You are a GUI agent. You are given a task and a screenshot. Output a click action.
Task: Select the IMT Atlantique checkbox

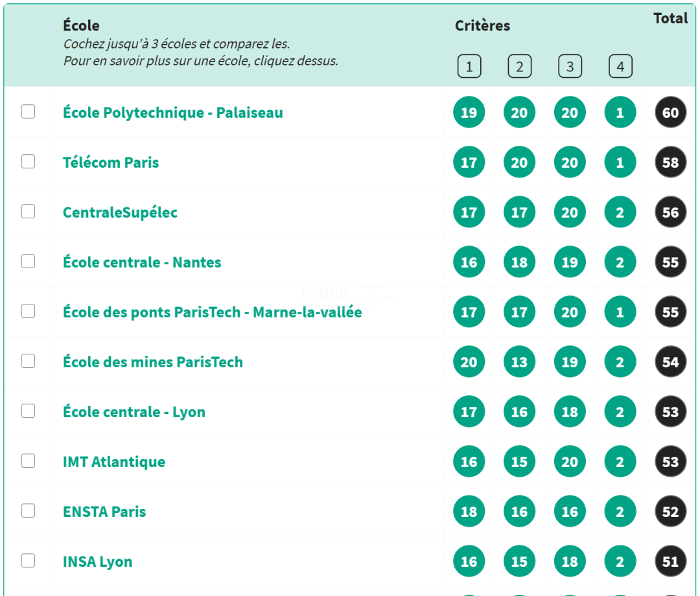coord(28,461)
